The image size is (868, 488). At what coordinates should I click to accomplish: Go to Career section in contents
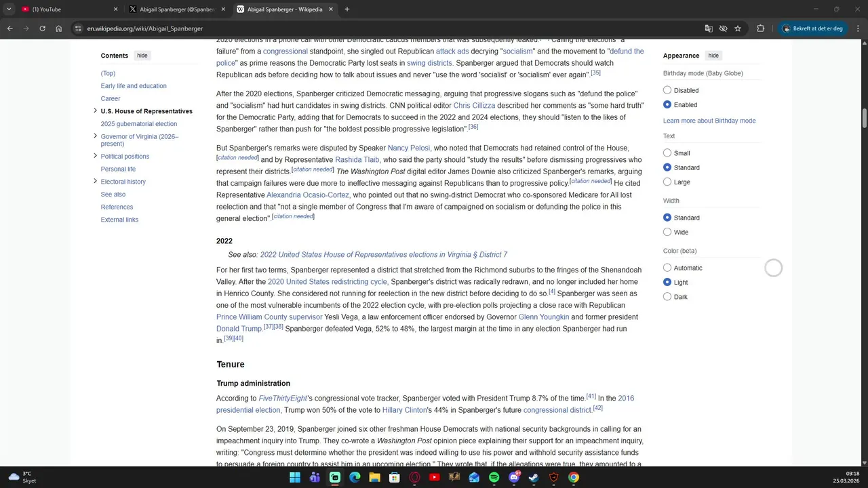(x=111, y=98)
